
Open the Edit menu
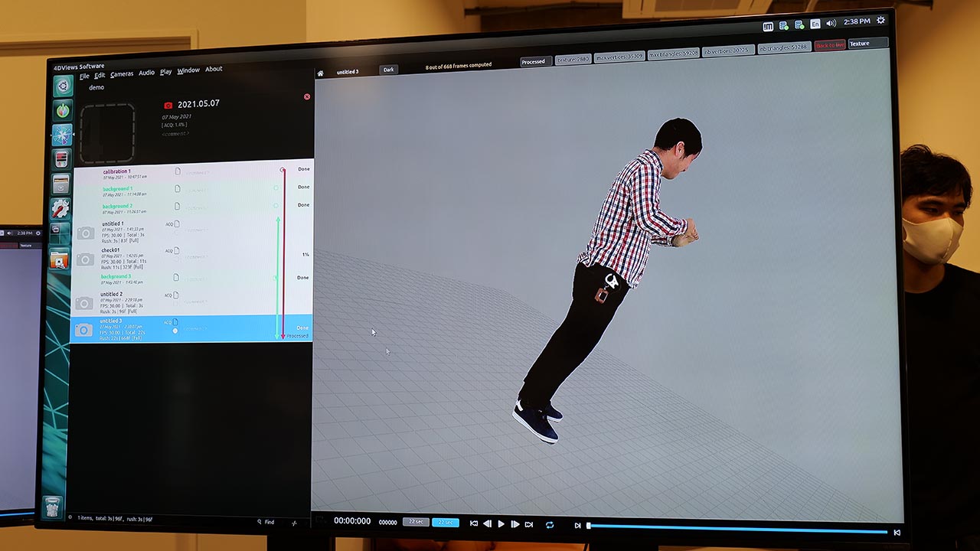pyautogui.click(x=100, y=76)
